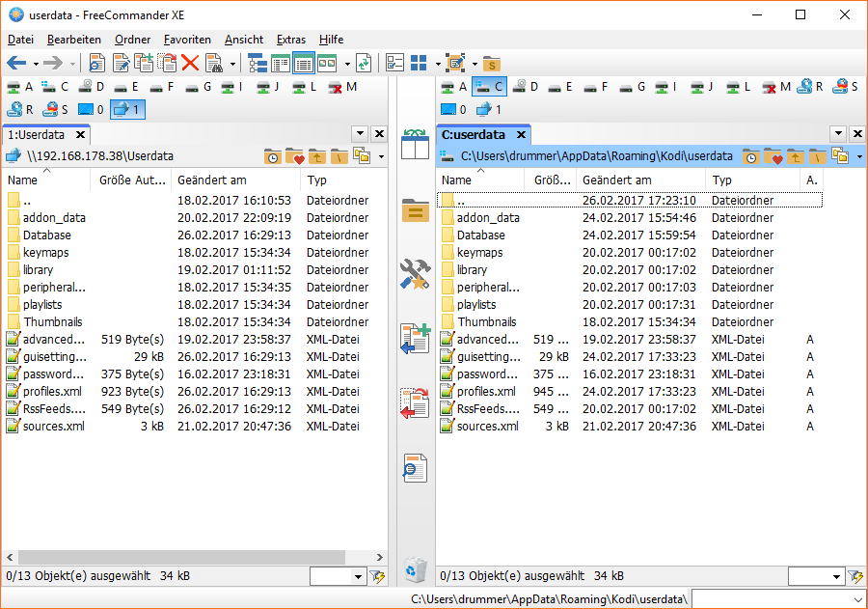Switch to list view mode button

coord(280,63)
